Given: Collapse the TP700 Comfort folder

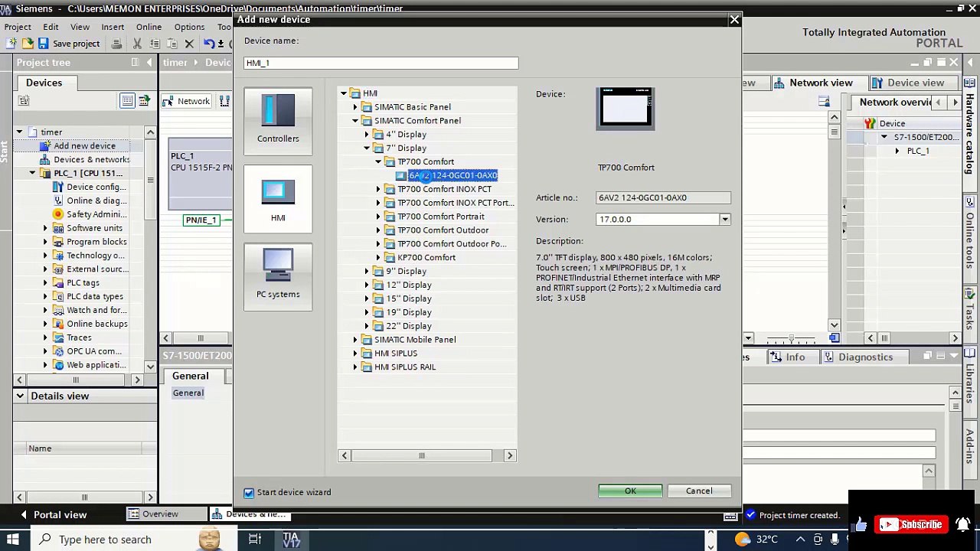Looking at the screenshot, I should (x=378, y=162).
